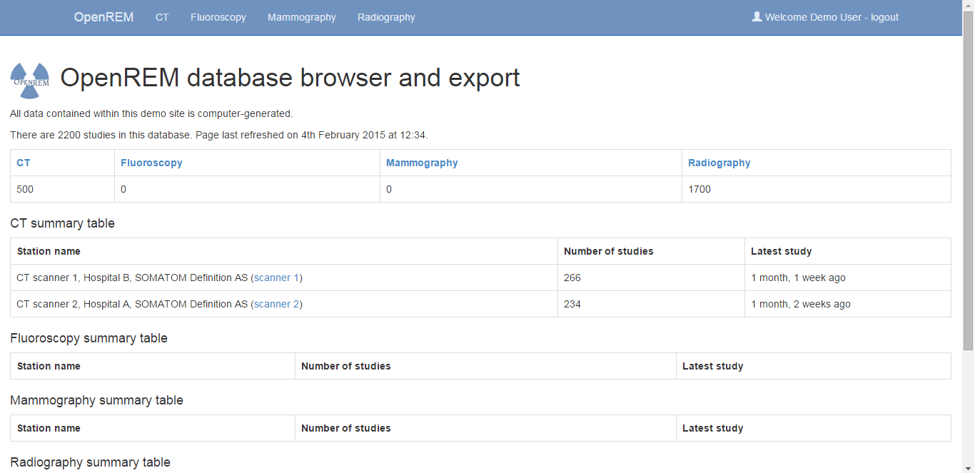Open the OpenREM brand home link

[103, 17]
